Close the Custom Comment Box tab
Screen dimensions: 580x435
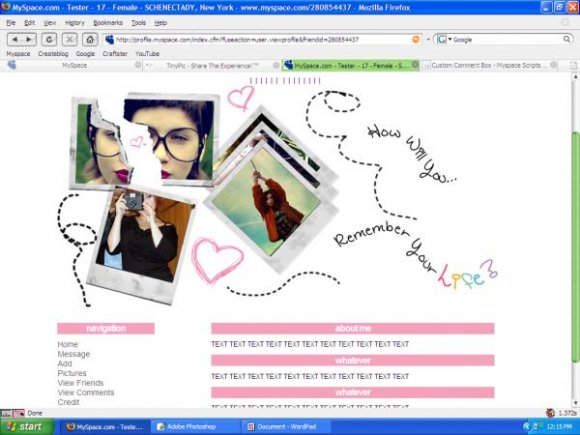[553, 65]
